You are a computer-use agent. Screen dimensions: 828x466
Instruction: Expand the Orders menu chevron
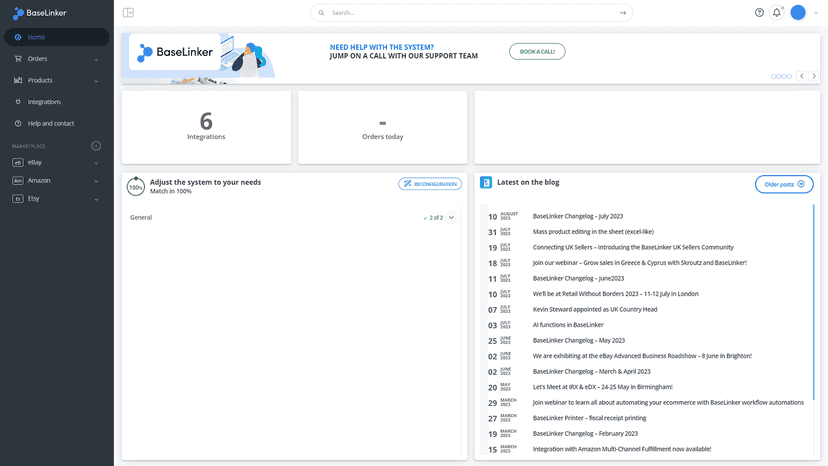click(96, 59)
